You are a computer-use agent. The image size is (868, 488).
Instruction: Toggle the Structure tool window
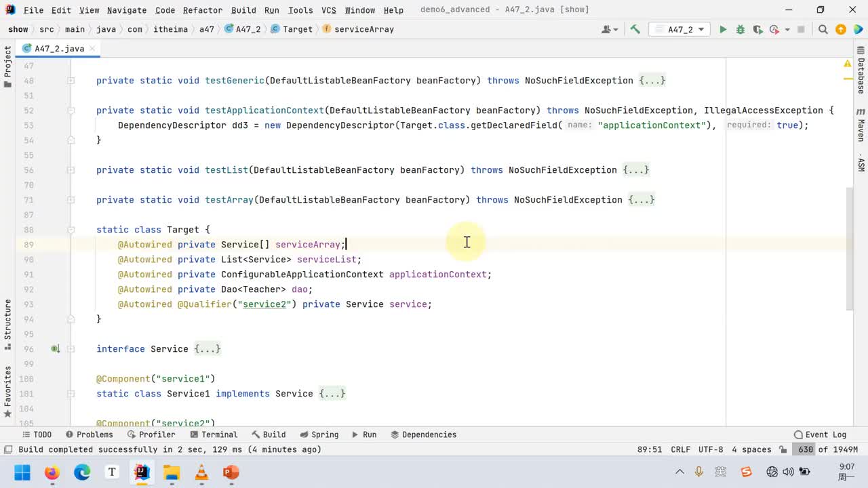pyautogui.click(x=7, y=324)
